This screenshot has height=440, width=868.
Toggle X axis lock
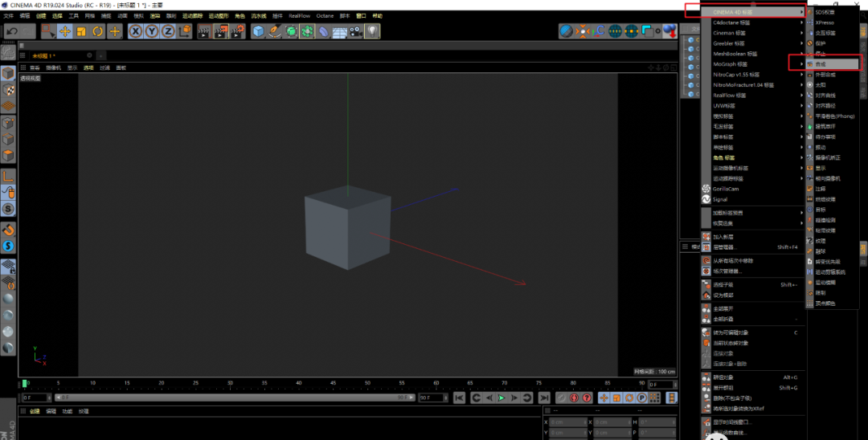[136, 31]
